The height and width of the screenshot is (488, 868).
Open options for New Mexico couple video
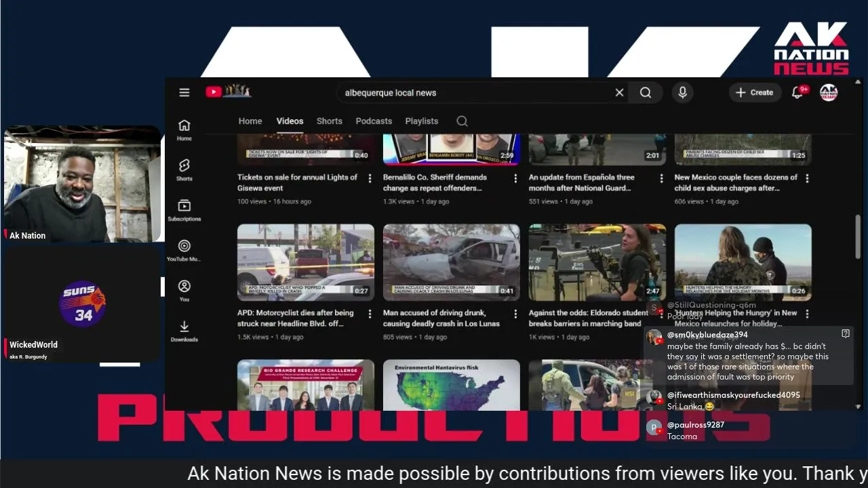[807, 178]
